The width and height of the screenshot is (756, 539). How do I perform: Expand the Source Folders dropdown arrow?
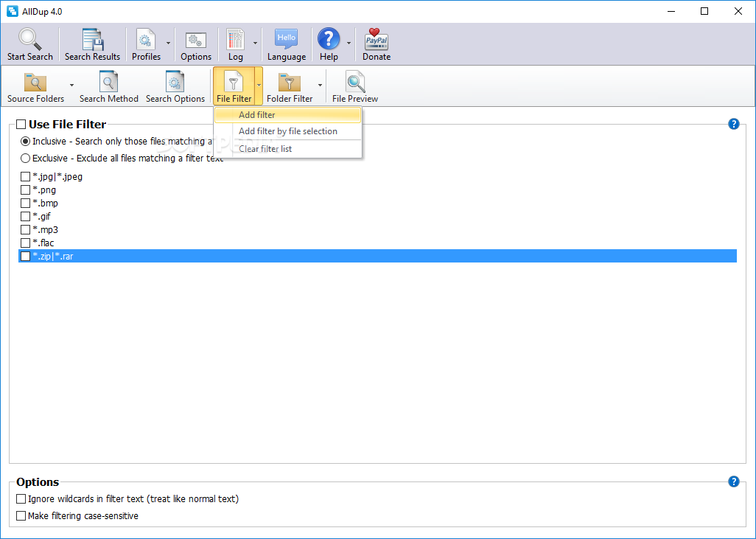coord(71,86)
